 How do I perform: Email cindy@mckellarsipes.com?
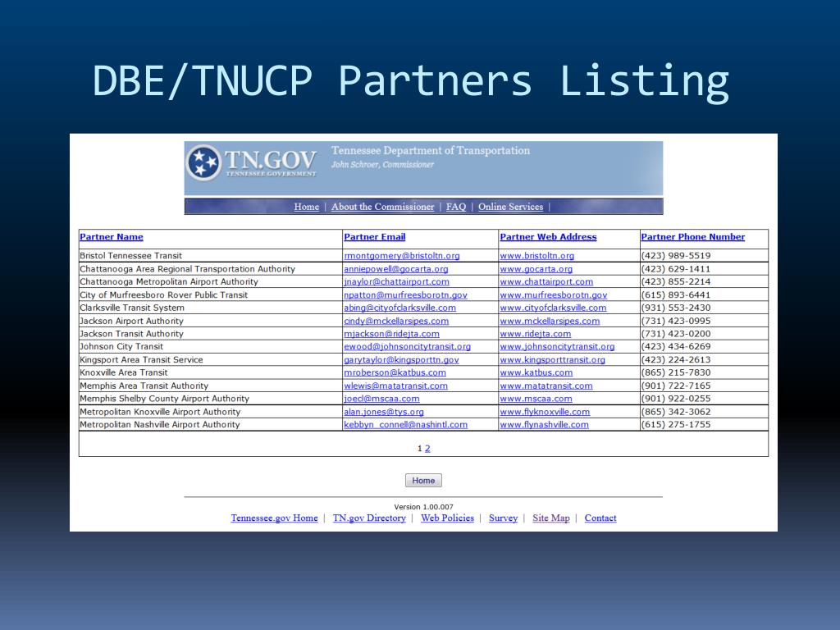(x=396, y=321)
